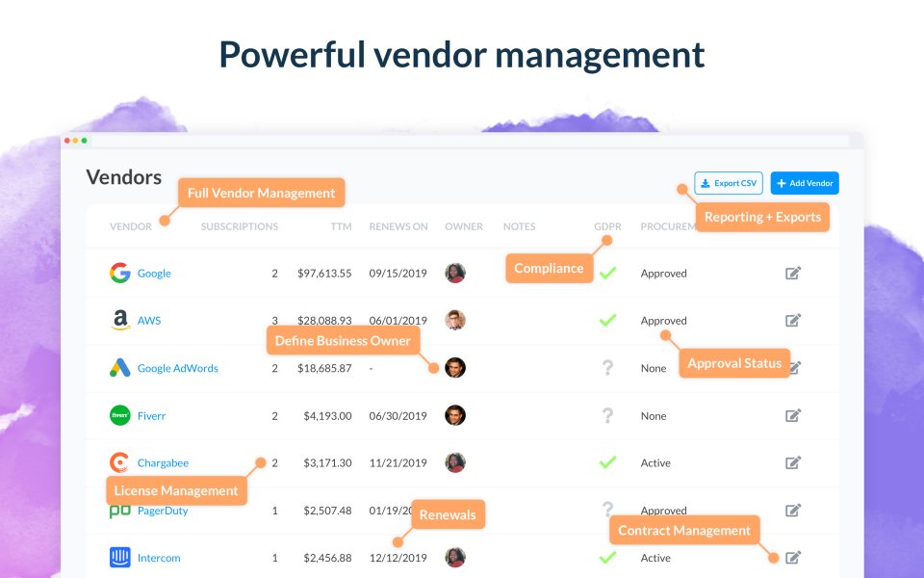Sort by the Subscriptions column header
The width and height of the screenshot is (924, 578).
(239, 227)
